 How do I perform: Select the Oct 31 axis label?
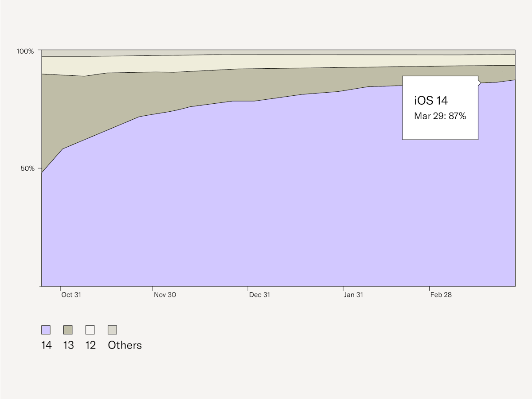point(72,294)
